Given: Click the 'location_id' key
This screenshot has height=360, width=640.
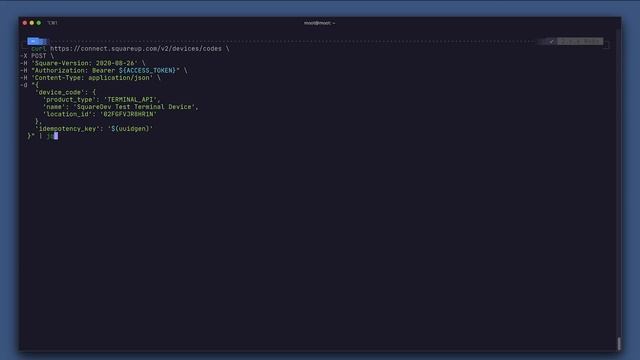Looking at the screenshot, I should tap(67, 114).
